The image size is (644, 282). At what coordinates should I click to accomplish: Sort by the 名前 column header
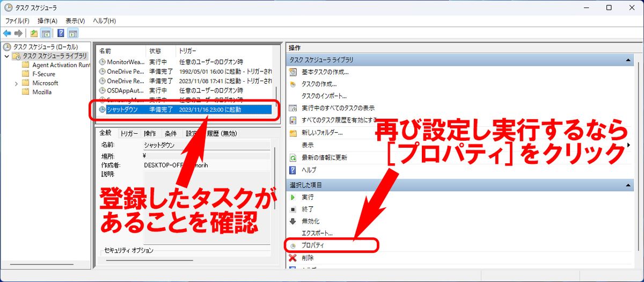[121, 50]
